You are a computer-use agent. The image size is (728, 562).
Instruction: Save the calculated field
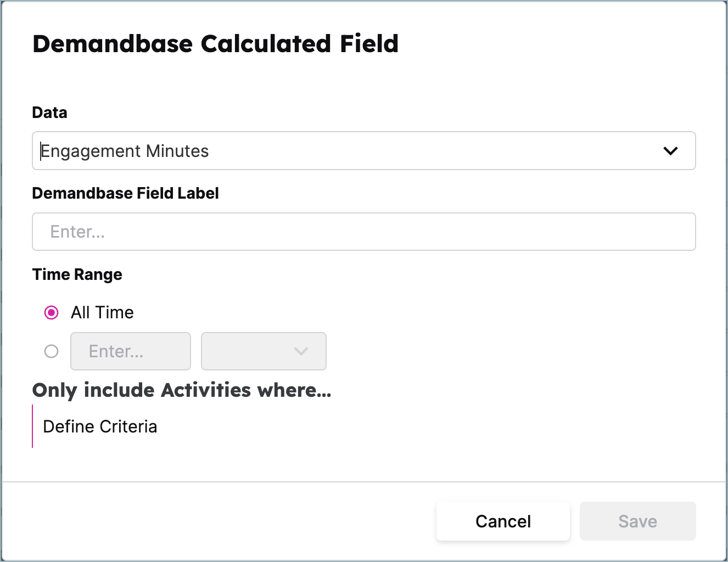pyautogui.click(x=637, y=521)
